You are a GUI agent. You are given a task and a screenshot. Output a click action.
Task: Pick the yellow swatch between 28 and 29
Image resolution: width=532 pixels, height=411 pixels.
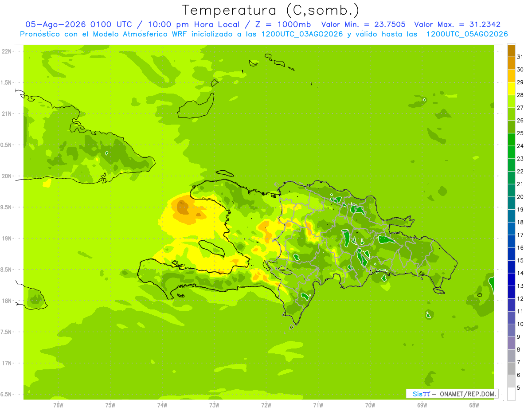click(511, 89)
